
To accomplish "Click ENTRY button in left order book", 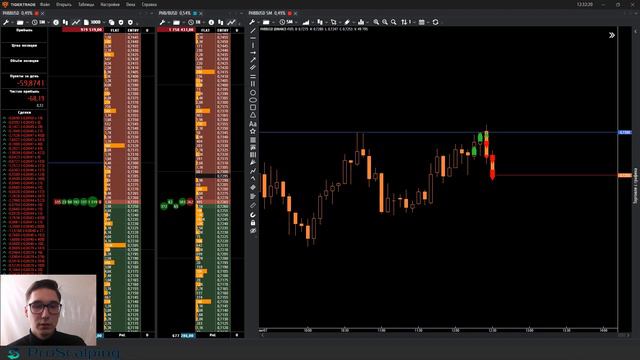I will tap(133, 31).
